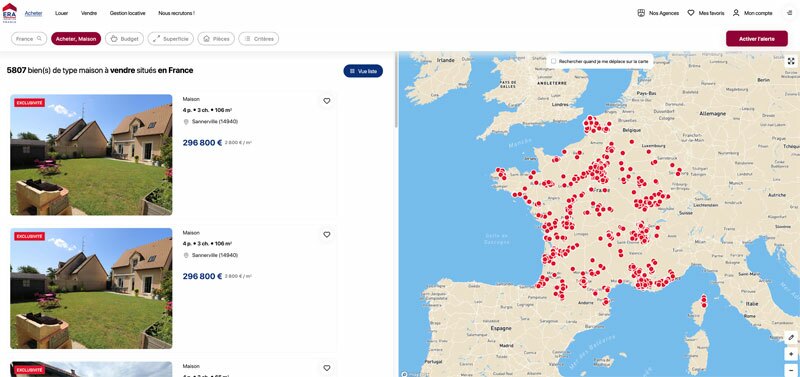The image size is (800, 377).
Task: Open Nos Agences store icon
Action: [x=641, y=13]
